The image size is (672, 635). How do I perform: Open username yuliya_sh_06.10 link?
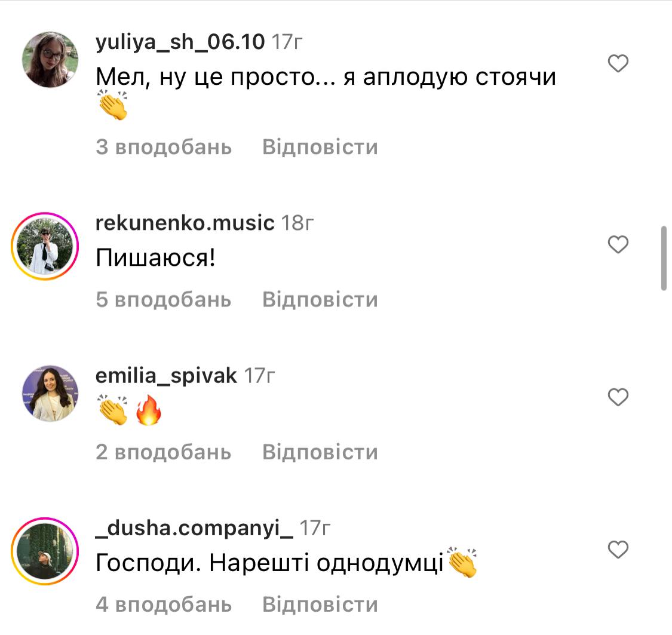coord(180,42)
